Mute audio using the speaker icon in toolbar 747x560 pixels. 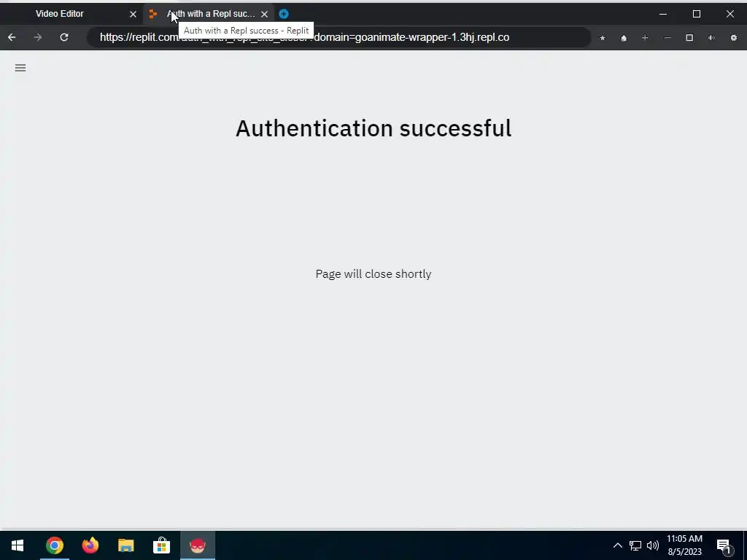pos(711,38)
